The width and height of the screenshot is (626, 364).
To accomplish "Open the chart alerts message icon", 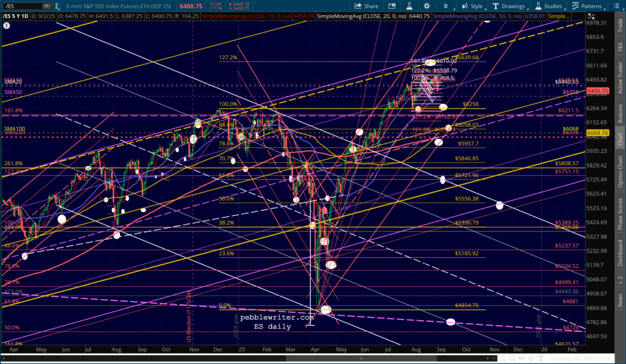I will tap(392, 6).
